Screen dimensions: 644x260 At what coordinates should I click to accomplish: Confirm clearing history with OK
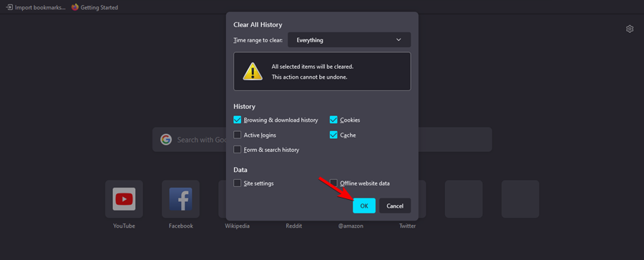point(364,206)
